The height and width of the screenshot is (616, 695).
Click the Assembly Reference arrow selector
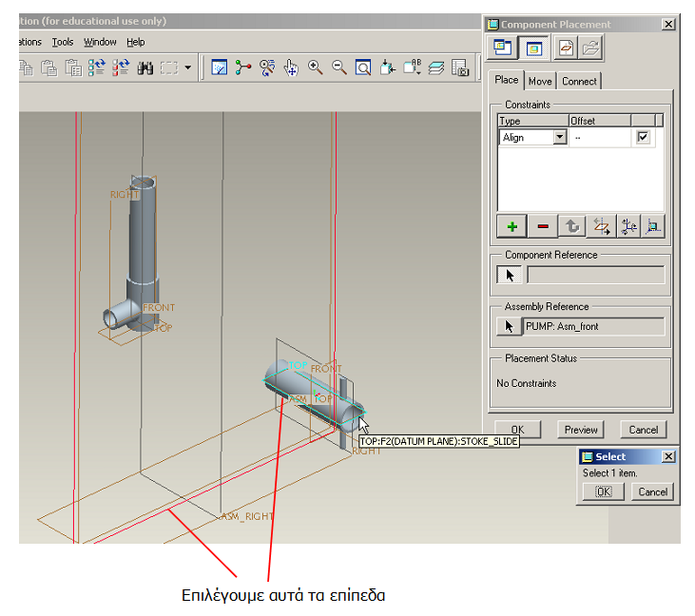(510, 327)
